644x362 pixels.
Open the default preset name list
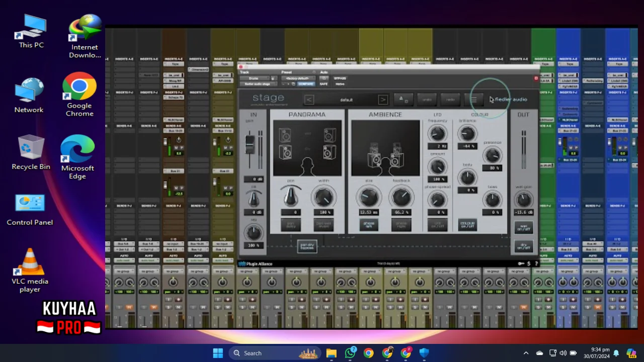346,100
